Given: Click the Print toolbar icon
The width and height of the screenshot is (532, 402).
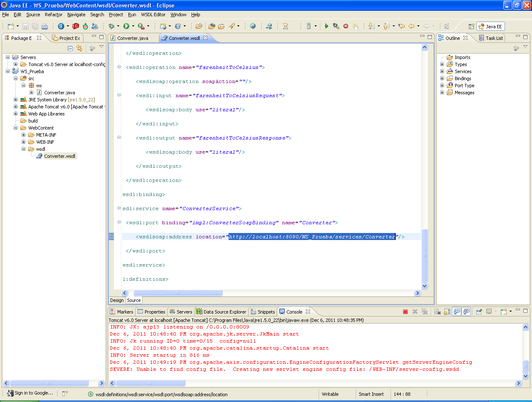Looking at the screenshot, I should (44, 26).
